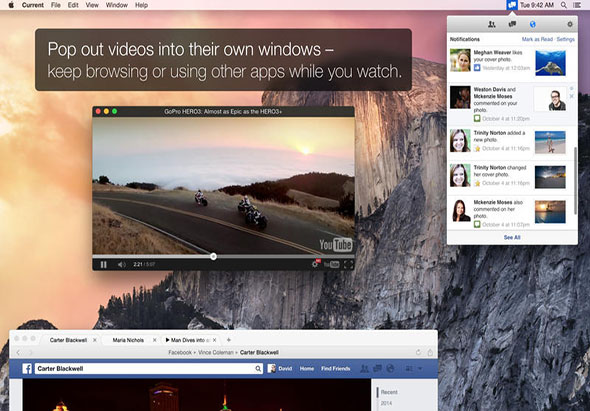This screenshot has width=590, height=411.
Task: Click Vince Coleman in the breadcrumb
Action: [x=216, y=353]
